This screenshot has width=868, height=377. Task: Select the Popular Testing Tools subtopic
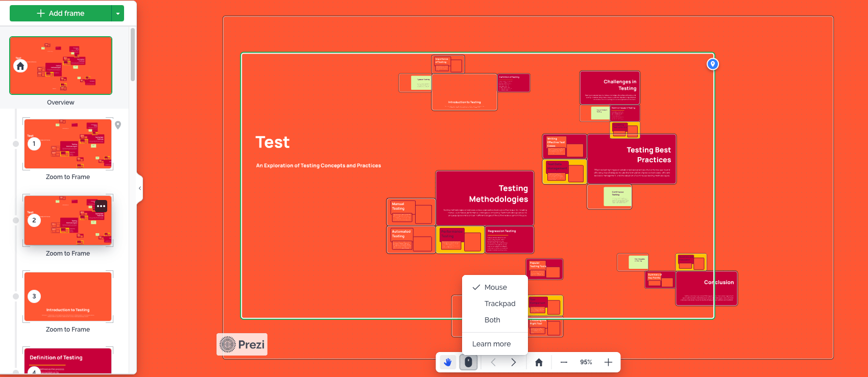(544, 269)
